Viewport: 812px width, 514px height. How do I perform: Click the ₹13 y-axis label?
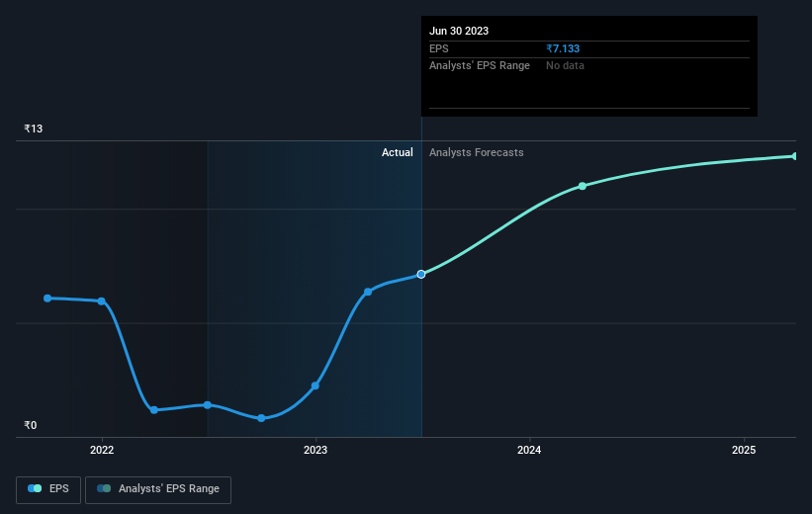pyautogui.click(x=34, y=128)
